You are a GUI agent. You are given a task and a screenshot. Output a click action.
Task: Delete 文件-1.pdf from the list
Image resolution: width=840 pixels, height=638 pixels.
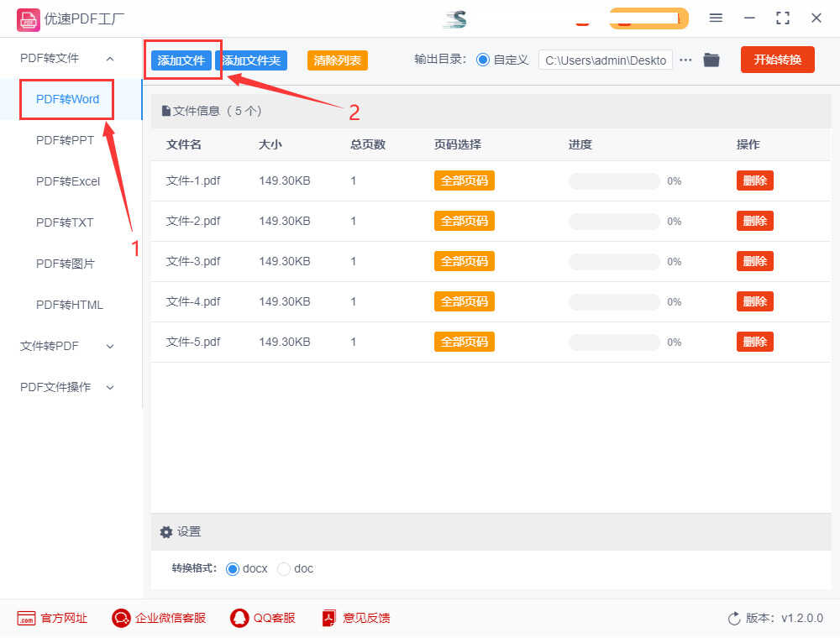pyautogui.click(x=755, y=180)
